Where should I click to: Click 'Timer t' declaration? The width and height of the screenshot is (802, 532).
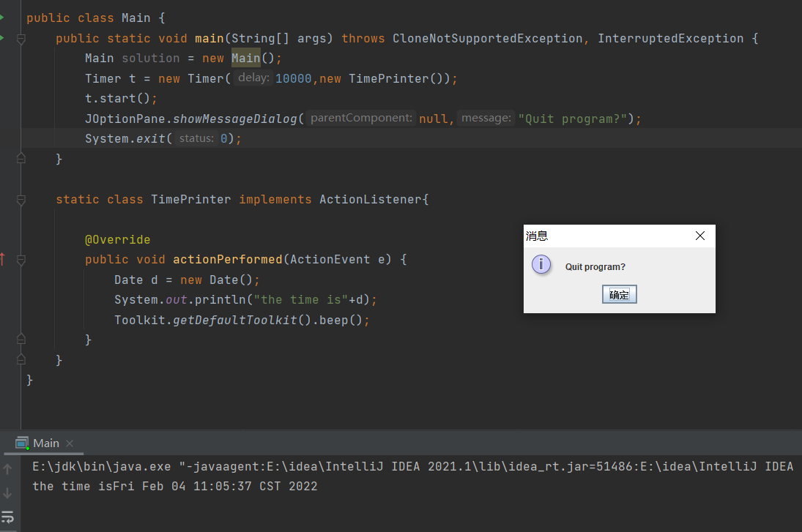pos(111,79)
